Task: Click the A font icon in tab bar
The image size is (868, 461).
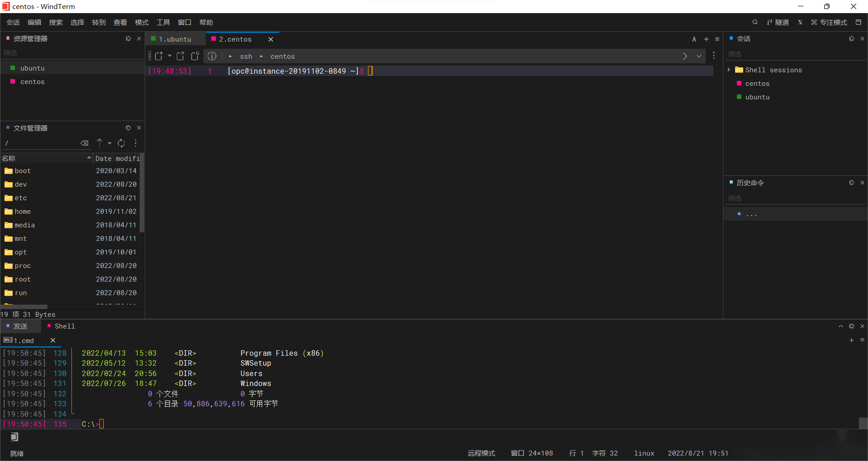Action: [x=694, y=39]
